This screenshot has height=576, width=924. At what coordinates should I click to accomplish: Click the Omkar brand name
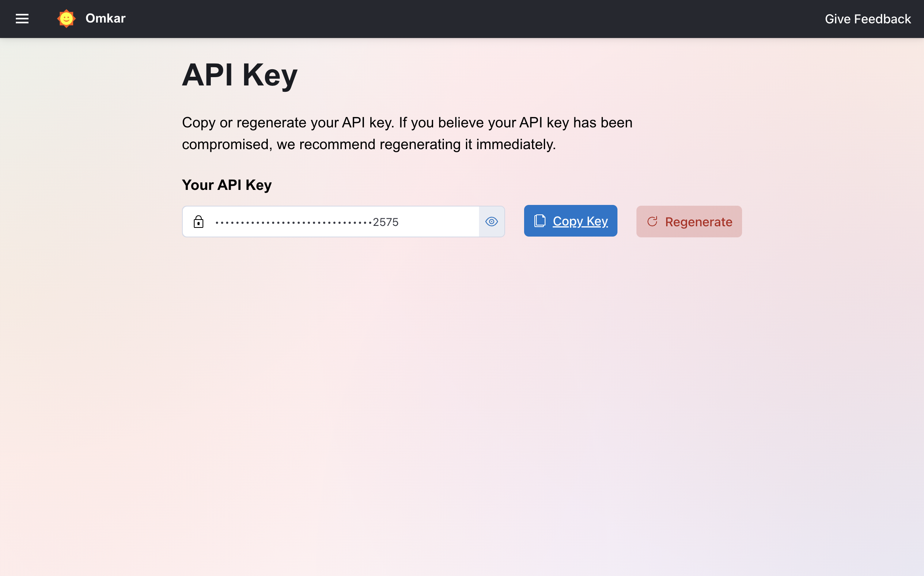coord(106,18)
